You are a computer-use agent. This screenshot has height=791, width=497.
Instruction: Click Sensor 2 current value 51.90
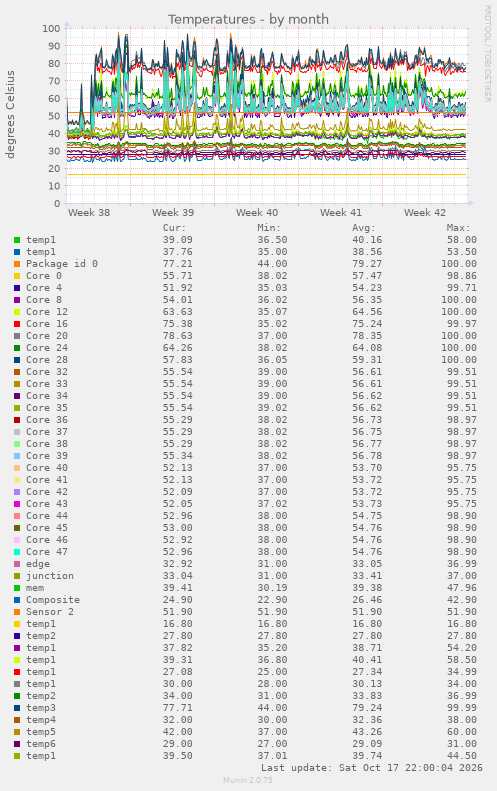tap(178, 612)
